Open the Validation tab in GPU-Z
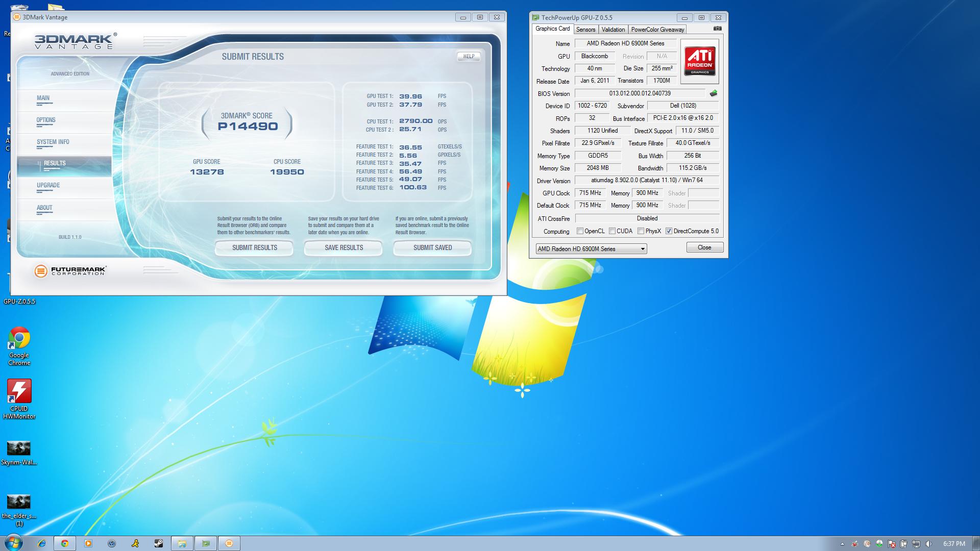Image resolution: width=980 pixels, height=551 pixels. [613, 30]
